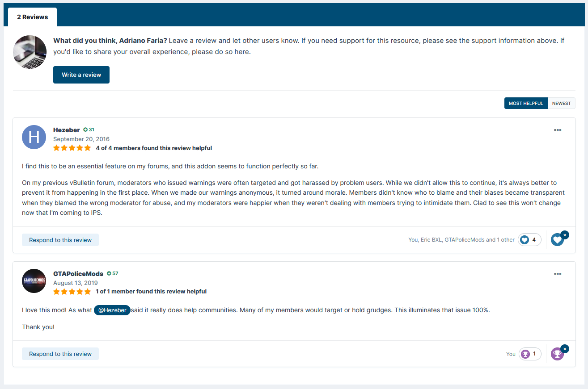View trophy reaction count on GTAPoliceMods' review
Screen dimensions: 588x389
[530, 354]
